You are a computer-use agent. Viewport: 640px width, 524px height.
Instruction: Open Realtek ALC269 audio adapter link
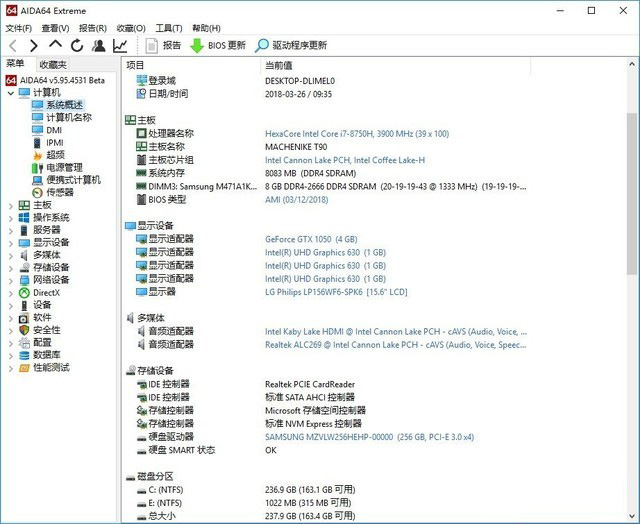pos(396,345)
